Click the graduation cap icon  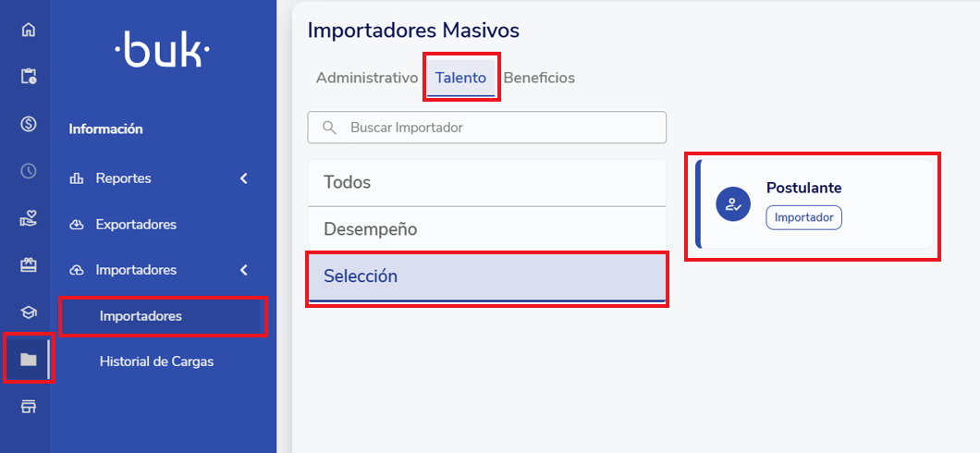(x=29, y=312)
